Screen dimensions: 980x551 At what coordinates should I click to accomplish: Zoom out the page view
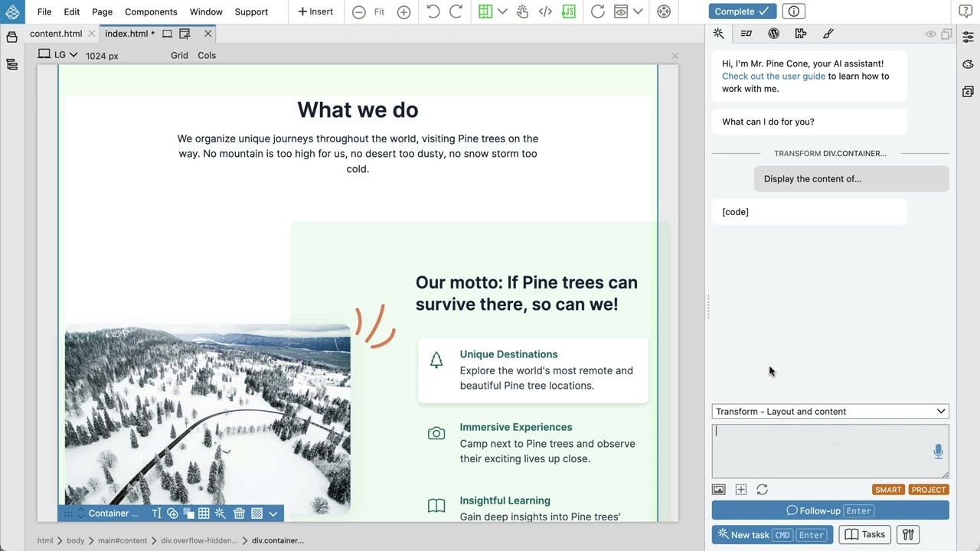coord(358,11)
